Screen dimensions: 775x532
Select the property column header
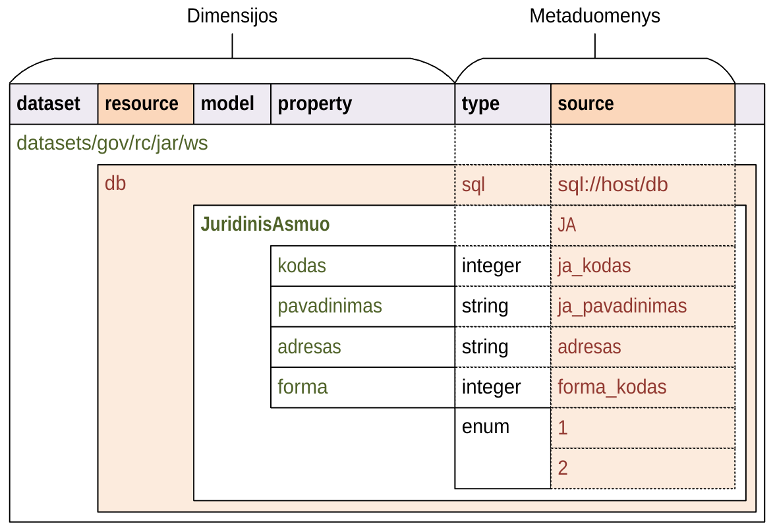click(x=315, y=104)
